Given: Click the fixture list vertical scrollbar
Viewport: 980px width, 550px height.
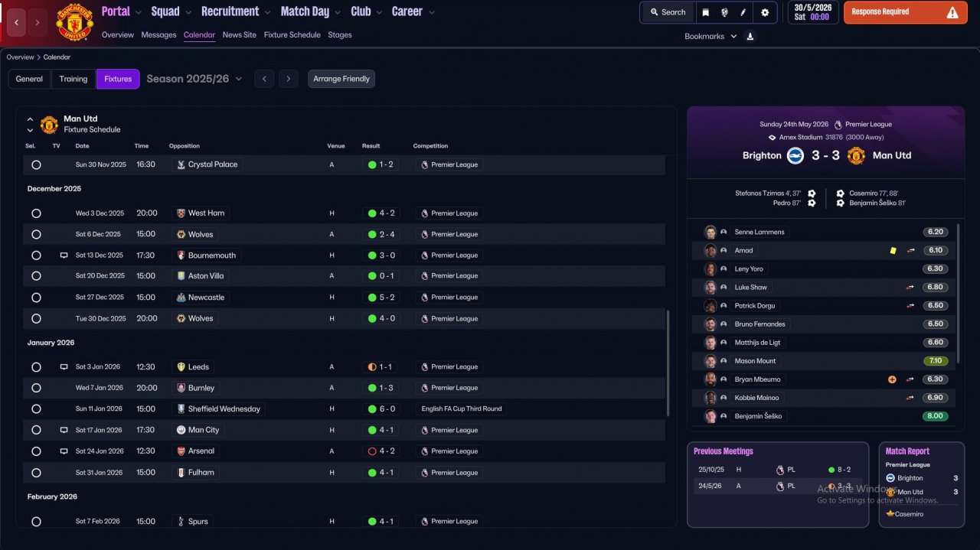Looking at the screenshot, I should [x=668, y=363].
